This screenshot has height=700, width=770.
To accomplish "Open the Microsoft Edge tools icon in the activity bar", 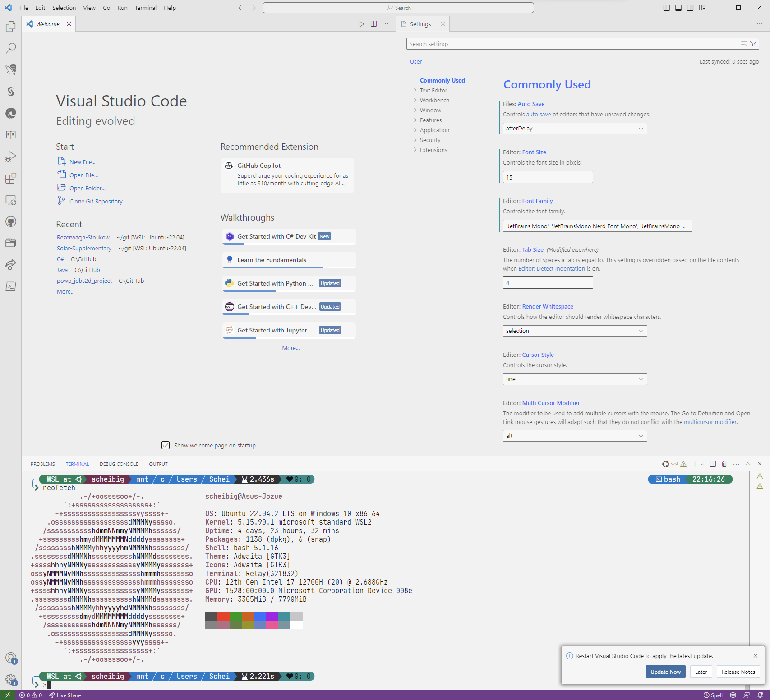I will click(11, 113).
